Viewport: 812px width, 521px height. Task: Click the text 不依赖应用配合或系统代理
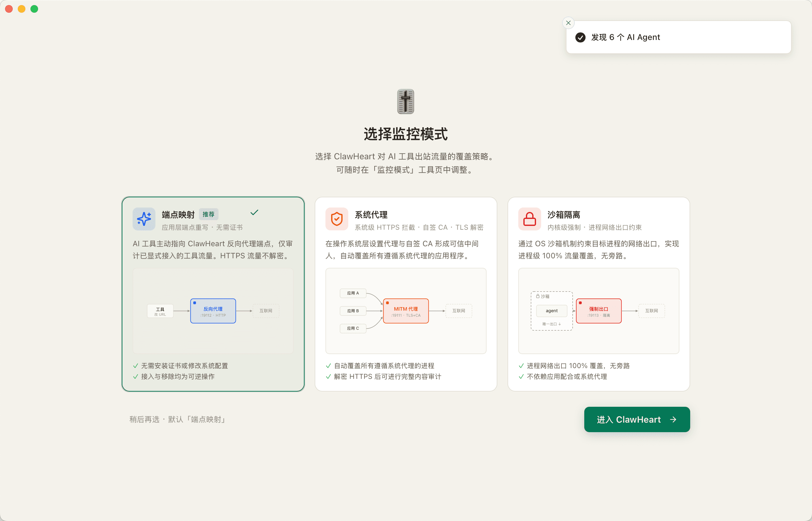(x=567, y=376)
